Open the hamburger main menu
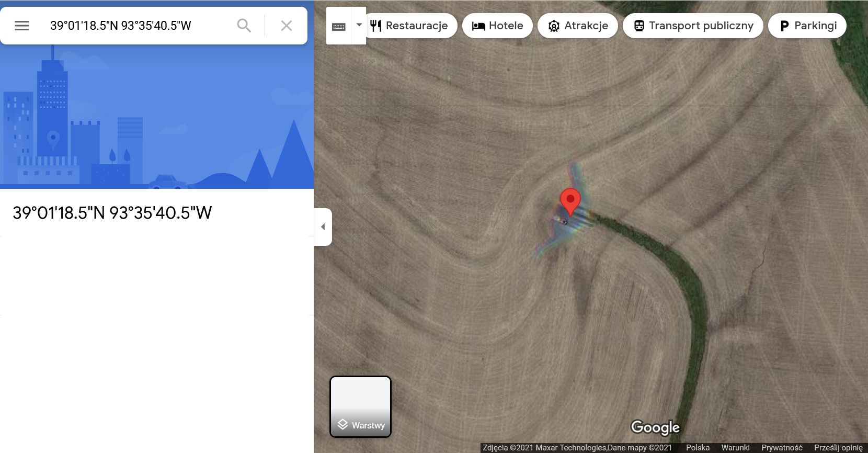This screenshot has height=453, width=868. 22,26
